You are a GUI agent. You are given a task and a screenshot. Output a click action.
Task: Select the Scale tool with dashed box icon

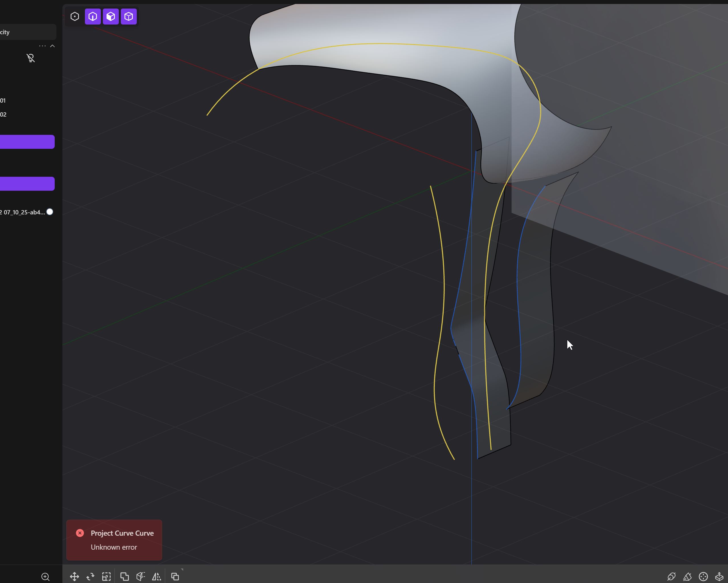(106, 576)
